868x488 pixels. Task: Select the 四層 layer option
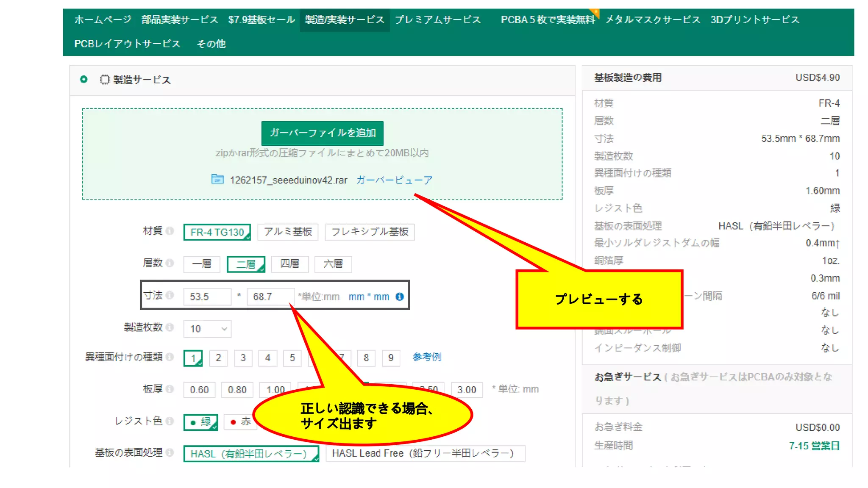click(289, 264)
